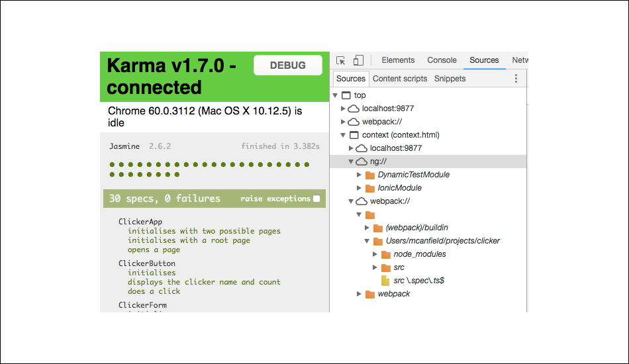Switch to the Console tab
629x364 pixels.
tap(442, 60)
